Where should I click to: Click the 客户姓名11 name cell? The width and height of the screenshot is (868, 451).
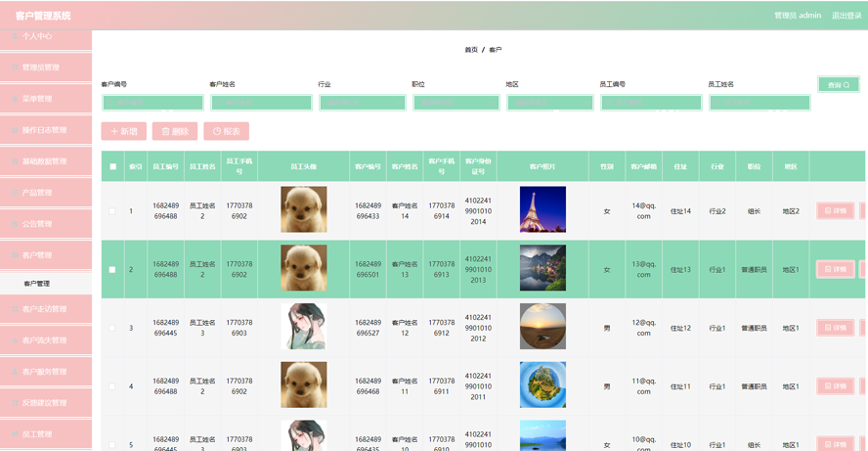coord(405,386)
